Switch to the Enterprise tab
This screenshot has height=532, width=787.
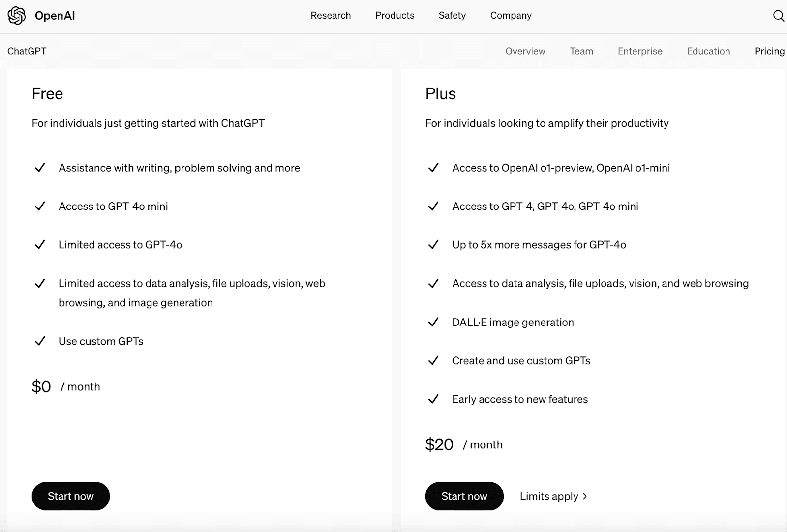coord(640,51)
